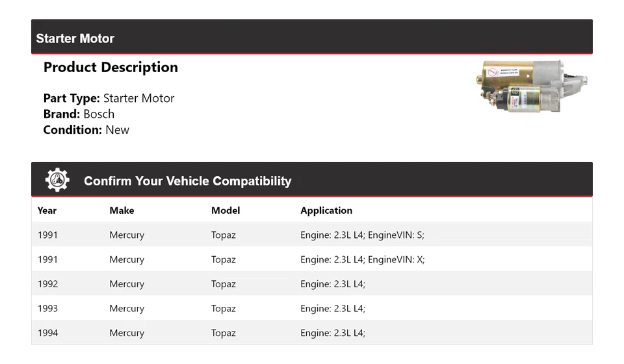Image resolution: width=624 pixels, height=364 pixels.
Task: Select the 1991 EngineVIN: X row
Action: [312, 259]
